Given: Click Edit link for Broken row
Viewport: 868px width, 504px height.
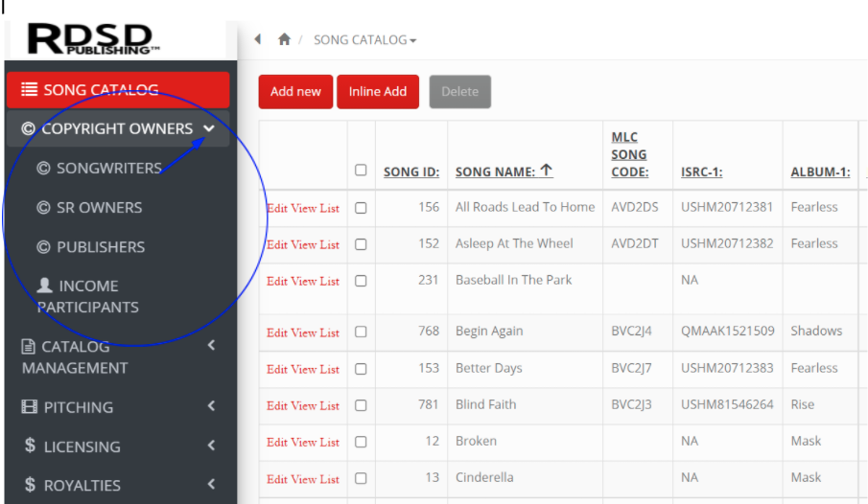Looking at the screenshot, I should click(x=277, y=443).
